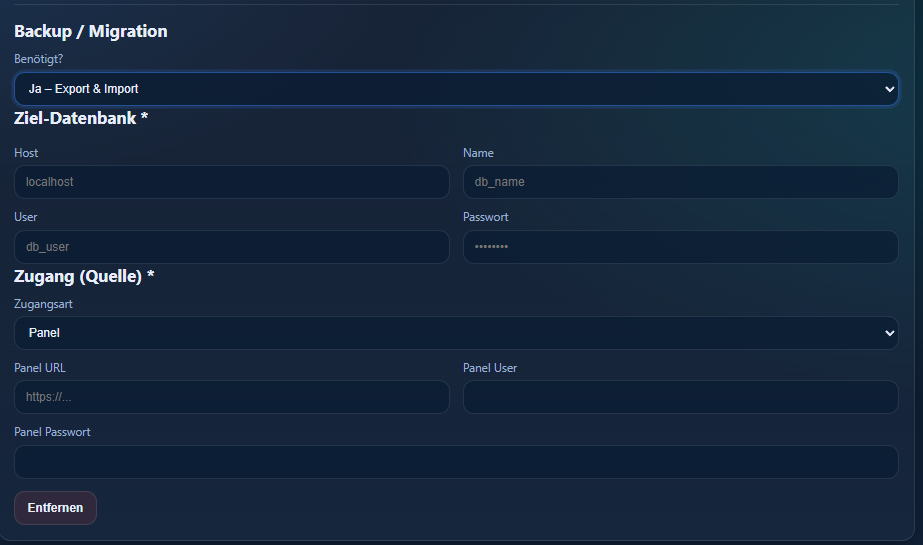Screen dimensions: 923x545
Task: Focus the Host input with localhost placeholder
Action: coord(231,182)
